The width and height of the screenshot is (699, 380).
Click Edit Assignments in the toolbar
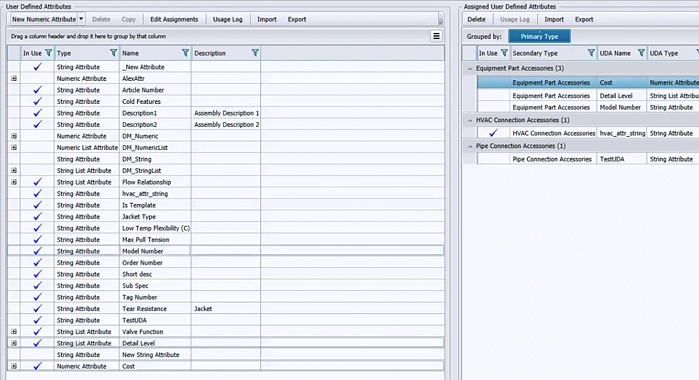coord(174,19)
